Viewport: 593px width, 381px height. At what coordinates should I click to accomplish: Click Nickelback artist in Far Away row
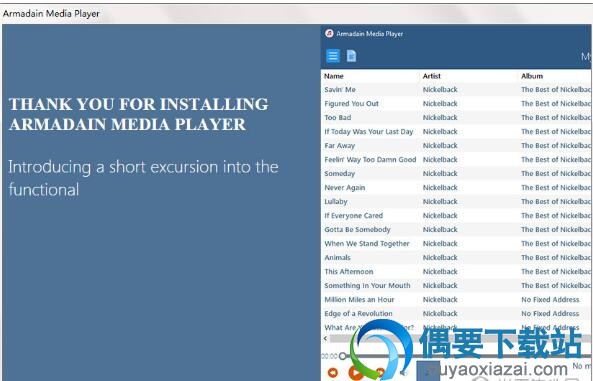(440, 146)
